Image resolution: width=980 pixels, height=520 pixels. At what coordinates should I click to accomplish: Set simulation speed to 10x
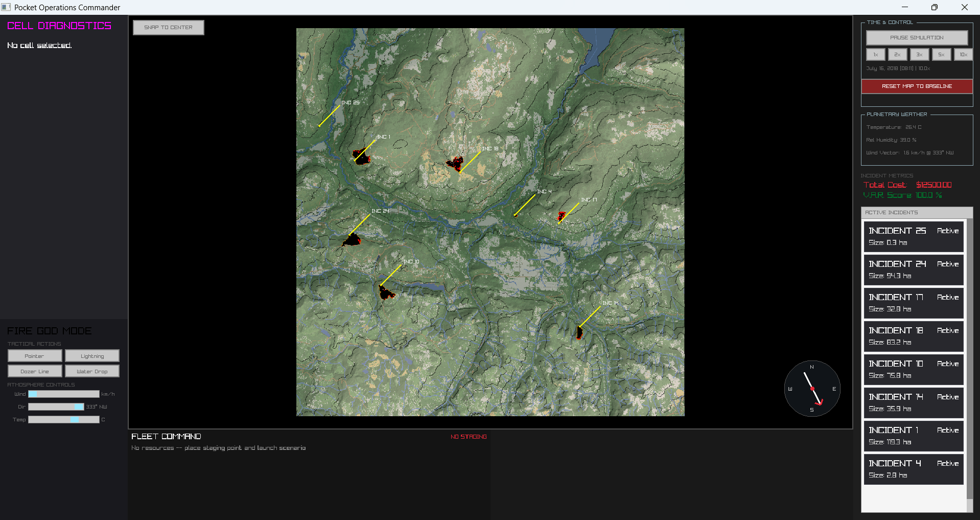[963, 55]
